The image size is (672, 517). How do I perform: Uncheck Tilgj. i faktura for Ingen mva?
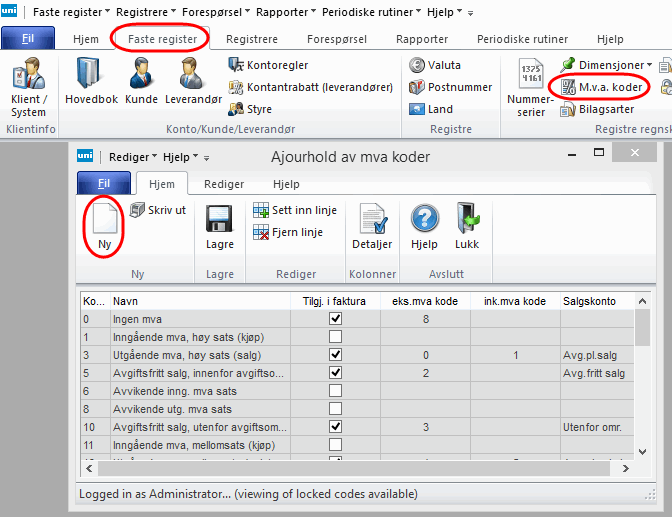pos(335,319)
